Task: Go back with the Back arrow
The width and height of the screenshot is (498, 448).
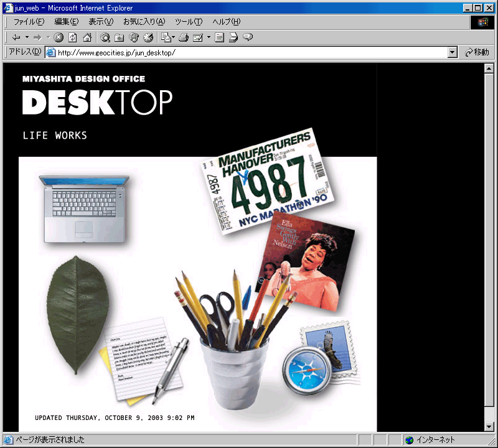Action: click(x=16, y=37)
